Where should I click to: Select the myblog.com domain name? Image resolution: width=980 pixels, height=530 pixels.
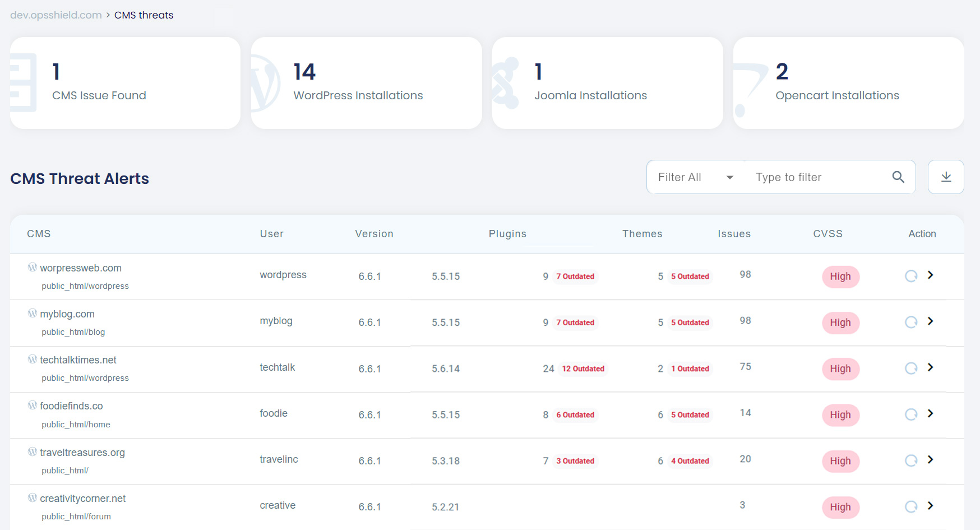click(67, 314)
